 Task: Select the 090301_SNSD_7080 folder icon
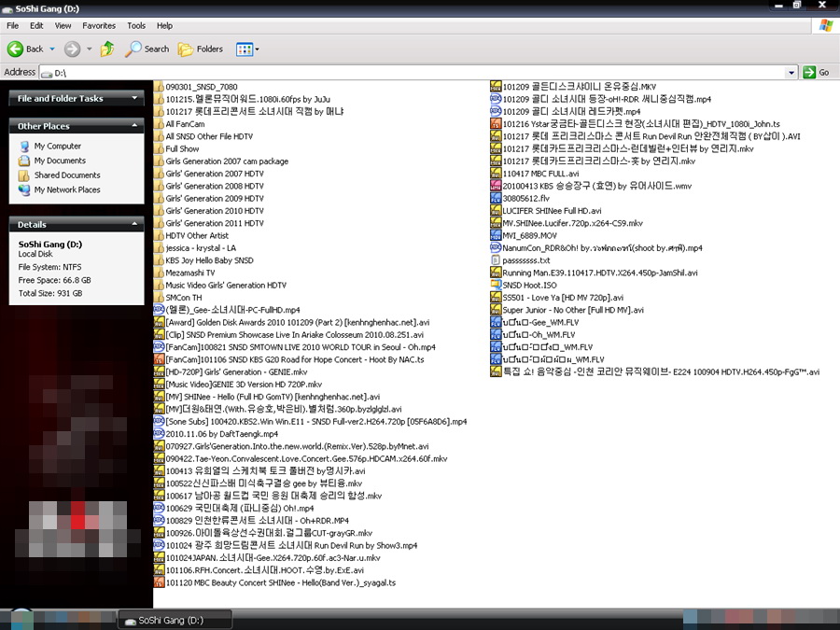159,86
